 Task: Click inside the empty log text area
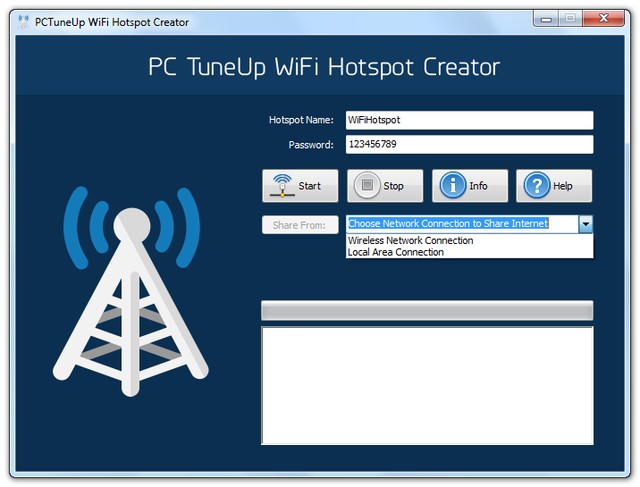427,385
